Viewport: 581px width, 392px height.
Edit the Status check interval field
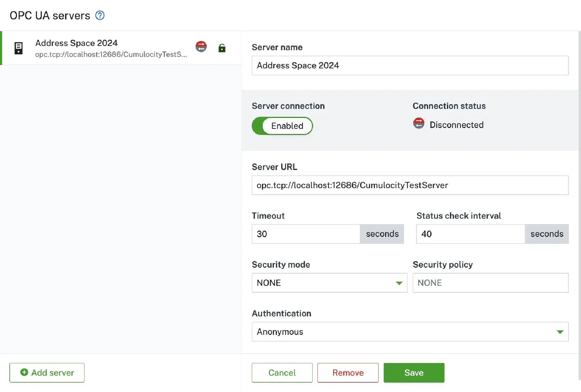pos(470,234)
